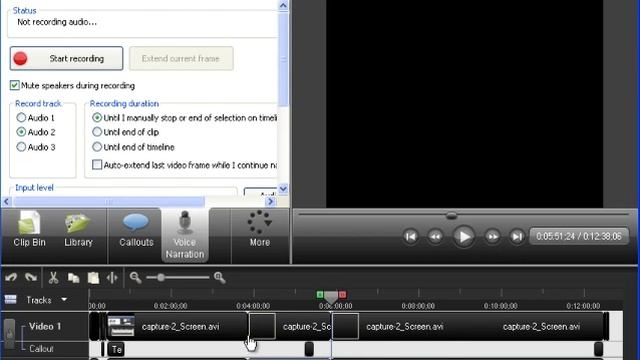Click the Callout track label
Screen dimensions: 640x360
tap(41, 349)
